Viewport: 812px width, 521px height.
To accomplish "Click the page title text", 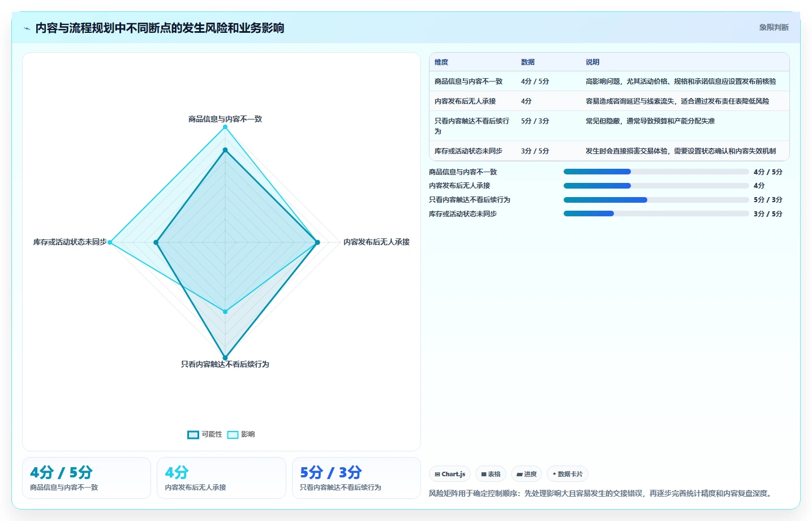I will (x=160, y=28).
